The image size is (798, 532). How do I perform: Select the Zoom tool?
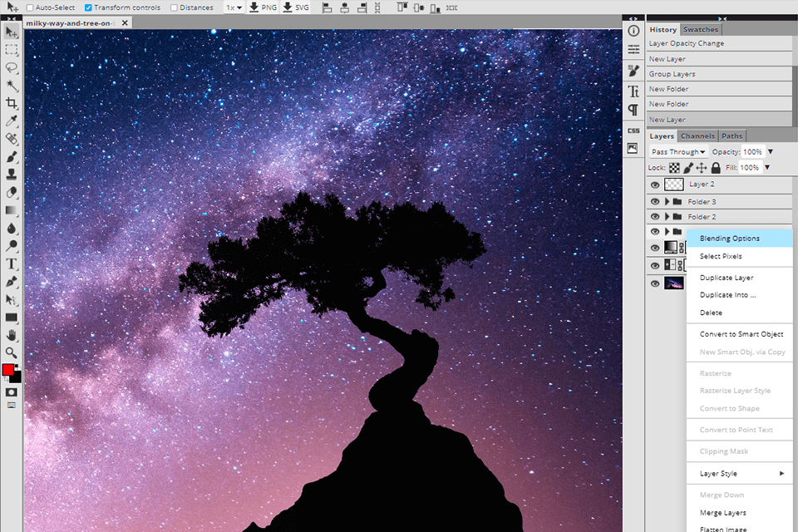(x=12, y=352)
